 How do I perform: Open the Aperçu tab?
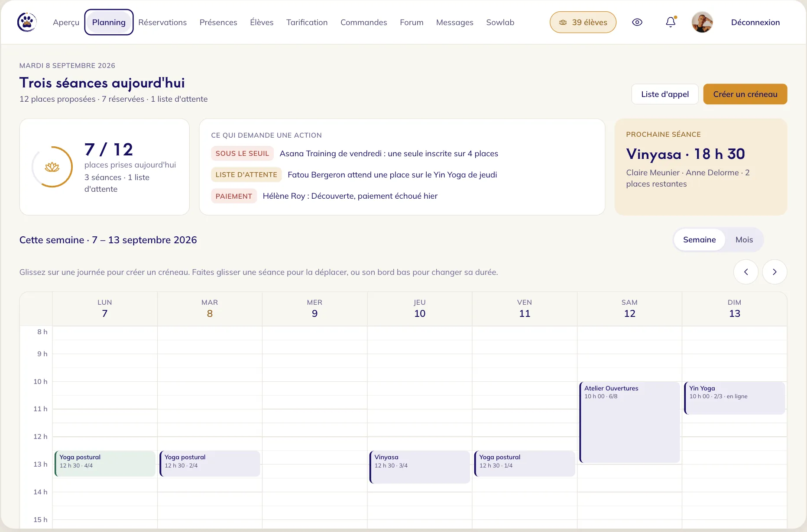pos(66,22)
